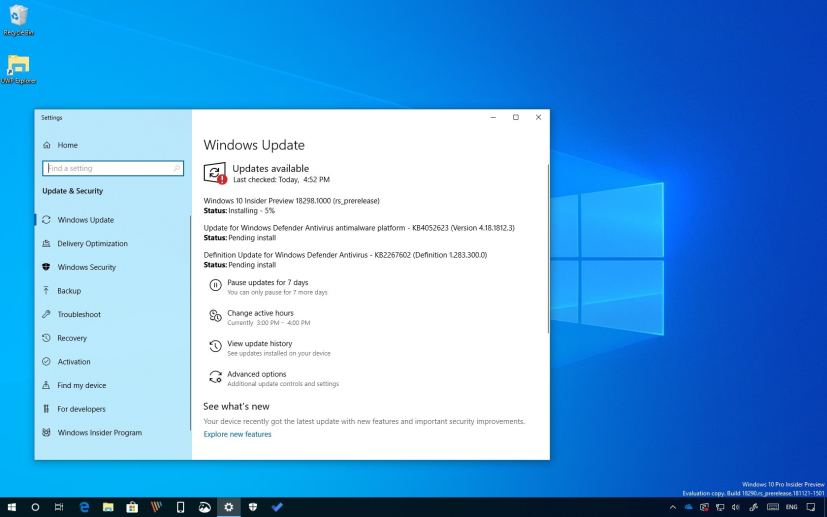Click the Find my device icon
Viewport: 827px width, 517px height.
tap(46, 385)
